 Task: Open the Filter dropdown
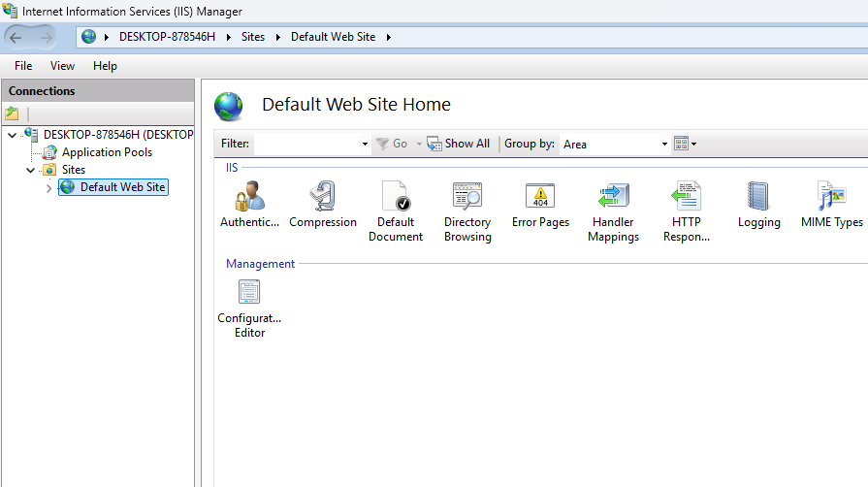365,144
